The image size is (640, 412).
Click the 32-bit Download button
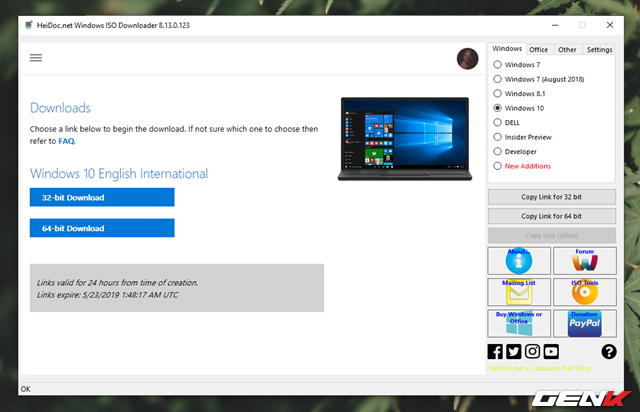[102, 197]
